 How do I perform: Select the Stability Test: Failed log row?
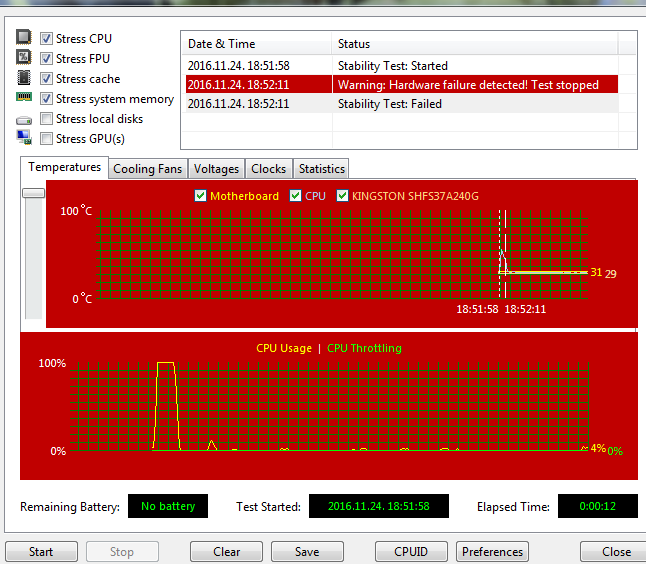400,103
